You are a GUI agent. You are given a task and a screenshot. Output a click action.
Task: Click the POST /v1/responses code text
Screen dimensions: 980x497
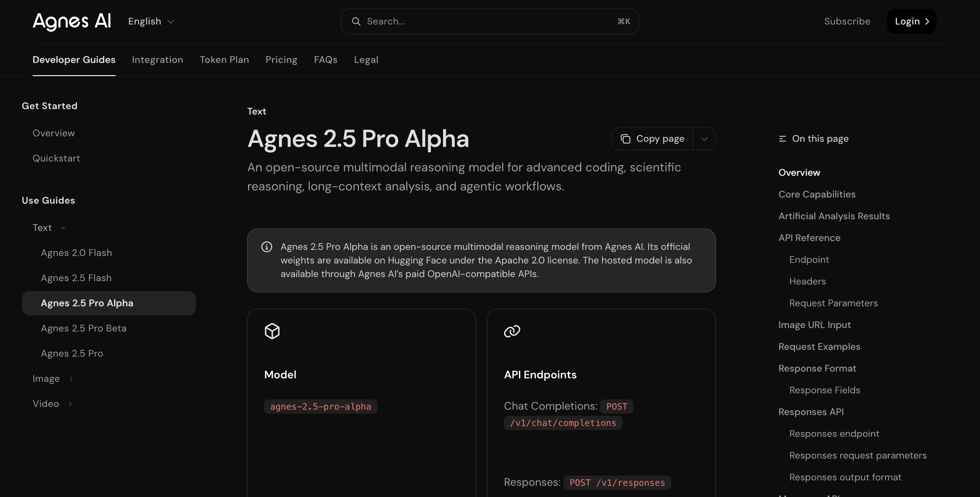[x=617, y=483]
